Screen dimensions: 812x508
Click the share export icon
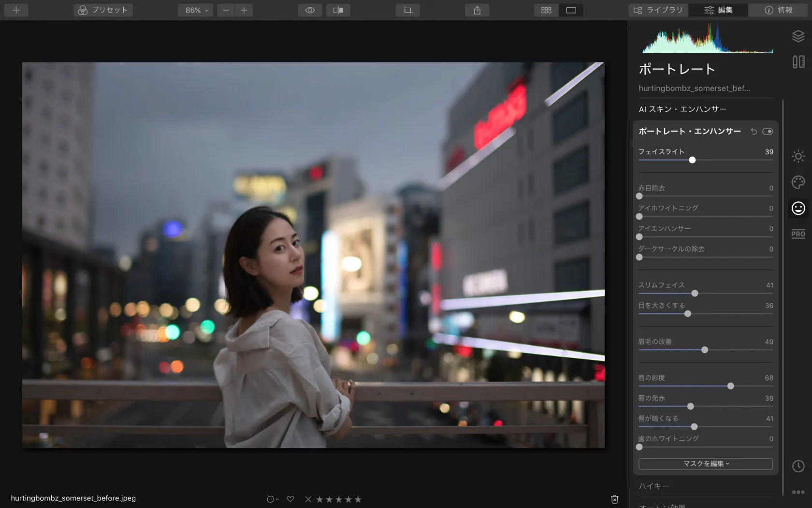point(477,10)
